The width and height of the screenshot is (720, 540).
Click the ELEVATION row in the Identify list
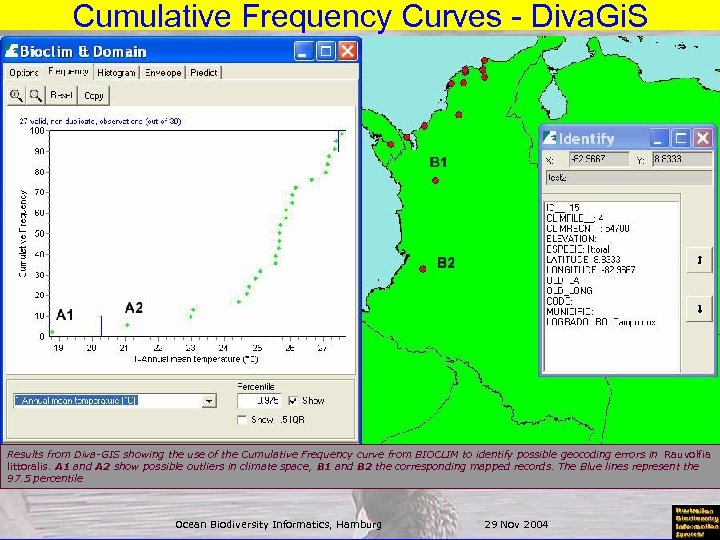pyautogui.click(x=571, y=239)
